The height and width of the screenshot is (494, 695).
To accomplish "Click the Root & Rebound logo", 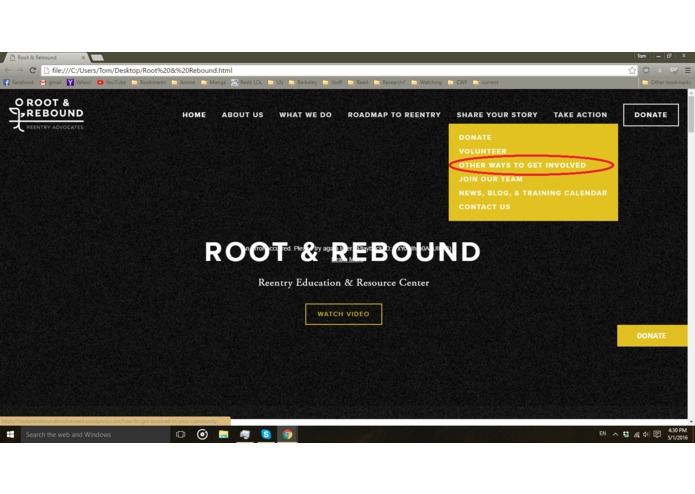I will click(46, 115).
